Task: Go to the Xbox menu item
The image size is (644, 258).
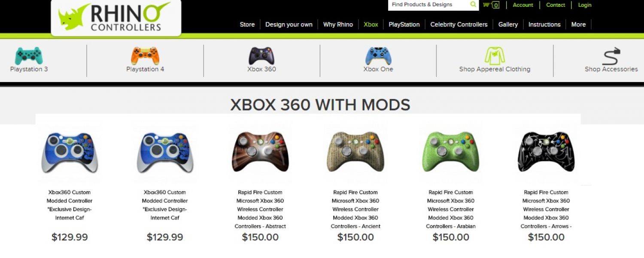Action: pyautogui.click(x=371, y=25)
